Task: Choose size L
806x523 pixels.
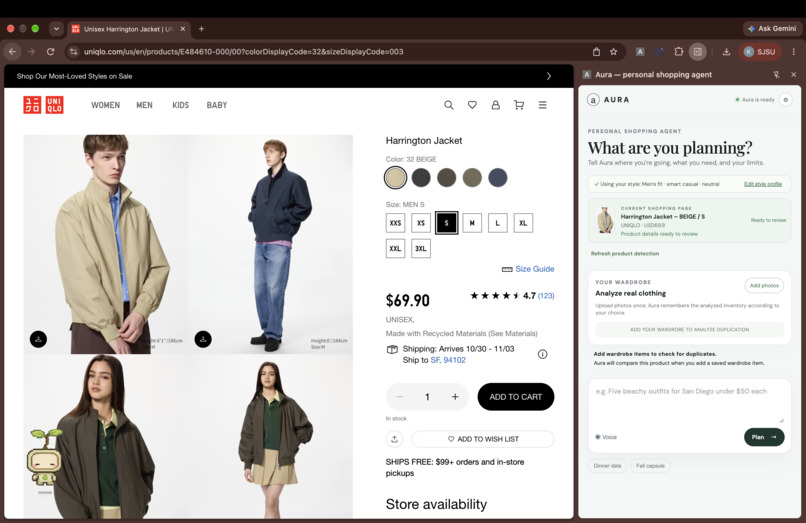Action: click(x=498, y=223)
